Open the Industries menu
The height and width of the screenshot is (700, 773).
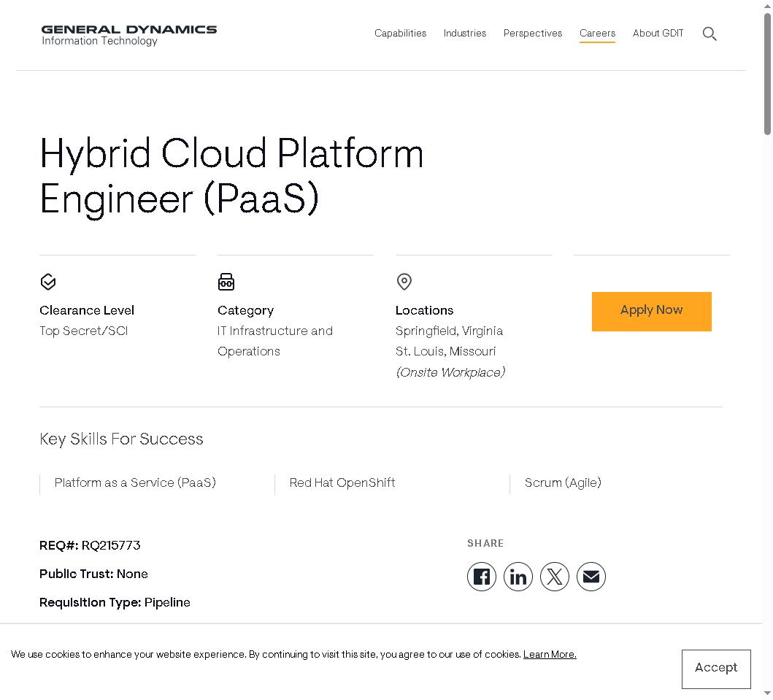[465, 33]
